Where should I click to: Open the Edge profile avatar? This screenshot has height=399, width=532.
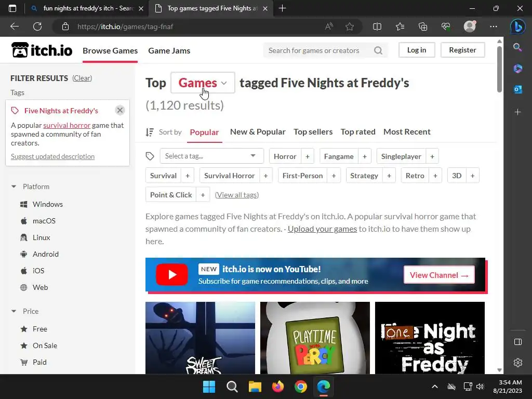470,26
